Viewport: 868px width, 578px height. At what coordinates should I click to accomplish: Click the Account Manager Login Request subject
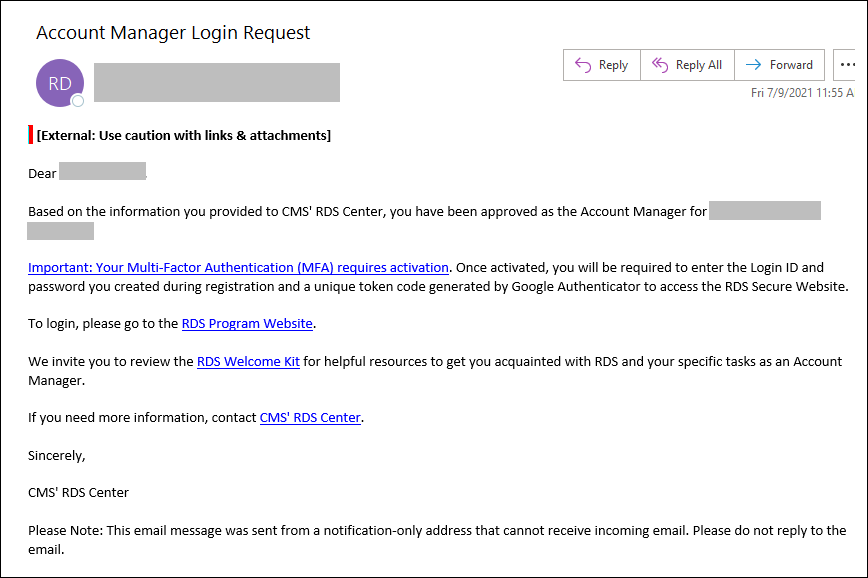[173, 33]
